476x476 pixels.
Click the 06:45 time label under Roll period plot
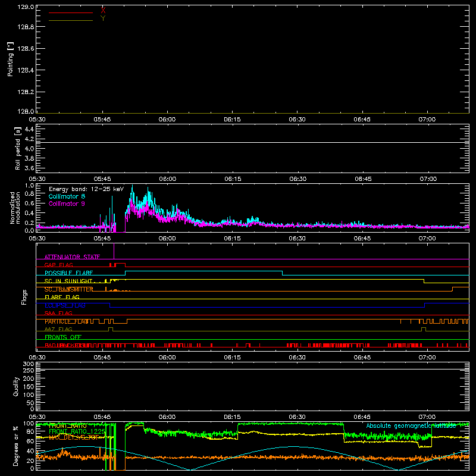coord(363,179)
